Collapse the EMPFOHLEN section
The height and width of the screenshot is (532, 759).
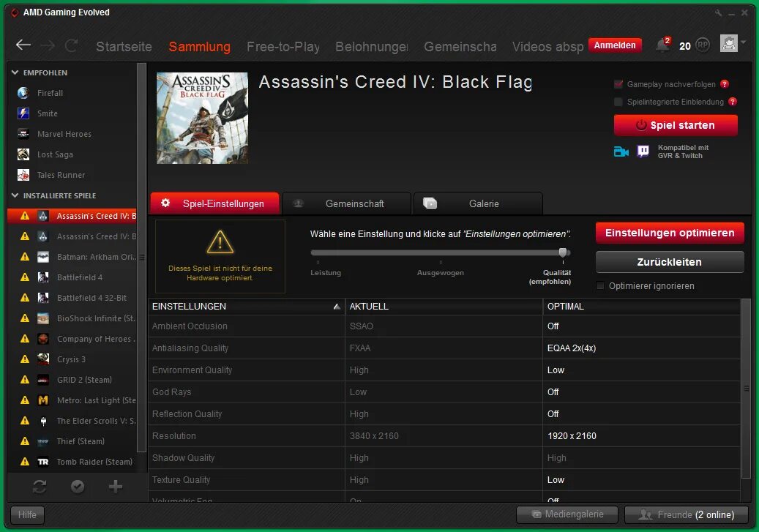point(15,72)
